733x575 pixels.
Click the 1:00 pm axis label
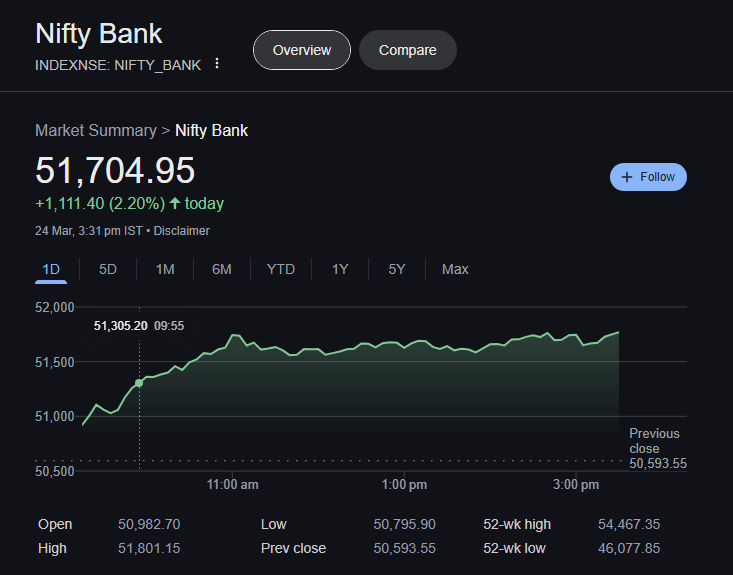[x=404, y=485]
